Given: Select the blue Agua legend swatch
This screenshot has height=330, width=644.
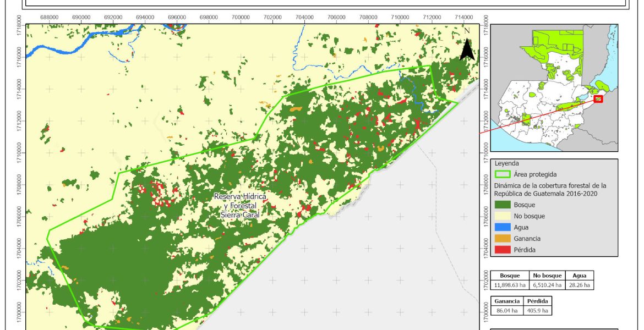Looking at the screenshot, I should click(503, 227).
